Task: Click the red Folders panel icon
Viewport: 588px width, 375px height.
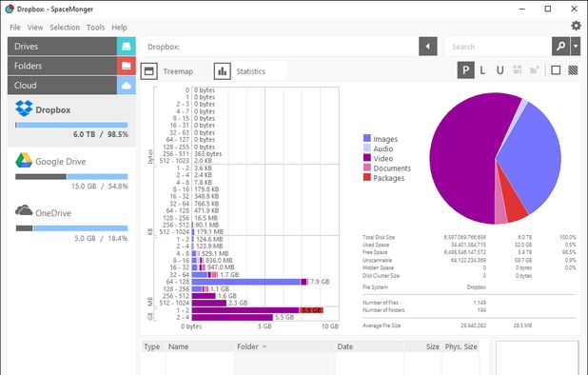Action: coord(126,66)
